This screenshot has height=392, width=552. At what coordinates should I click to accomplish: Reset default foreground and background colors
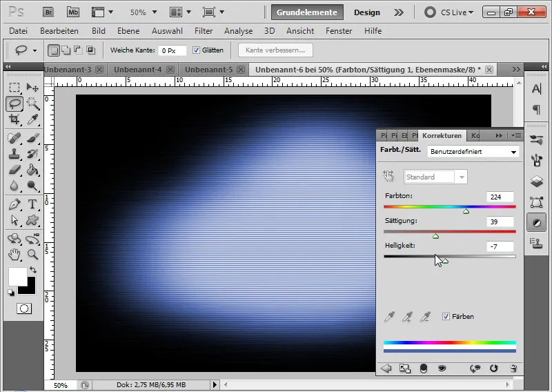(x=11, y=293)
